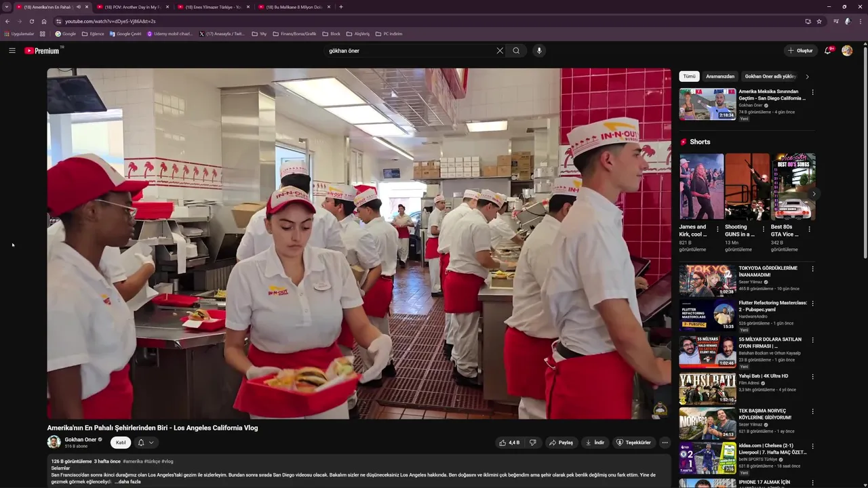Open the X (Twitter) Anasayfa bookmark
Screen dimensions: 868x488
click(x=222, y=34)
